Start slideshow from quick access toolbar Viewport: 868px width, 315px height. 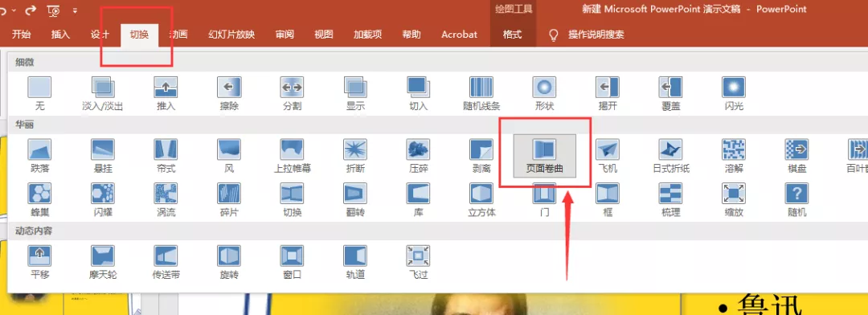point(54,10)
